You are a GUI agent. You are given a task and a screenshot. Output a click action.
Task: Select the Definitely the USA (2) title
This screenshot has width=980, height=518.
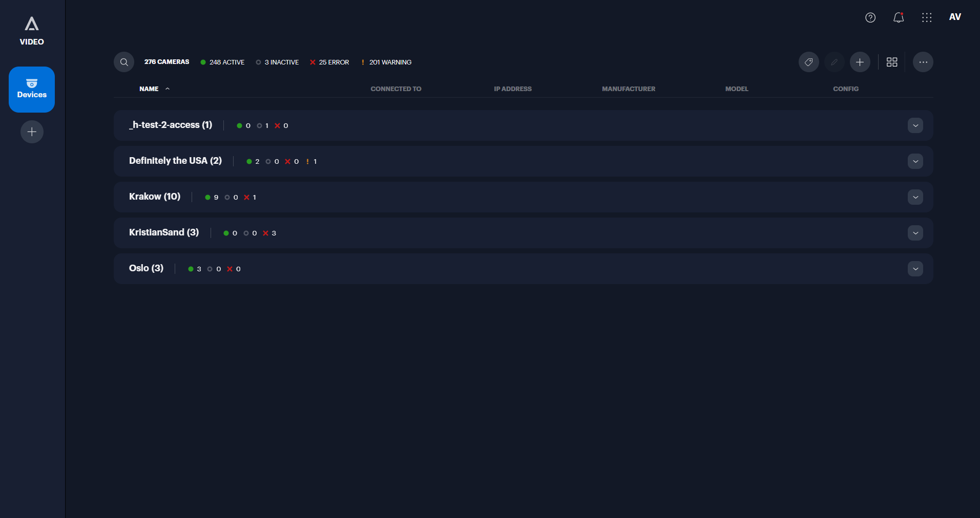point(175,161)
